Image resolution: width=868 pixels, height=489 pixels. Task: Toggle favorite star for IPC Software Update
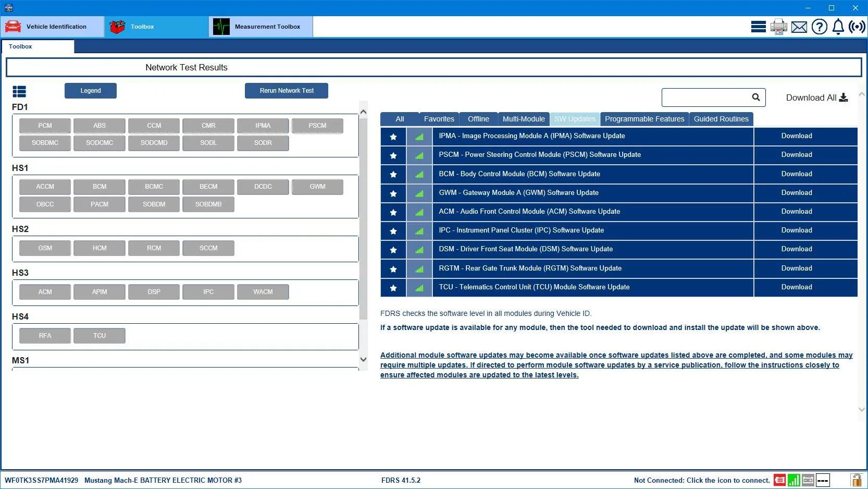393,231
